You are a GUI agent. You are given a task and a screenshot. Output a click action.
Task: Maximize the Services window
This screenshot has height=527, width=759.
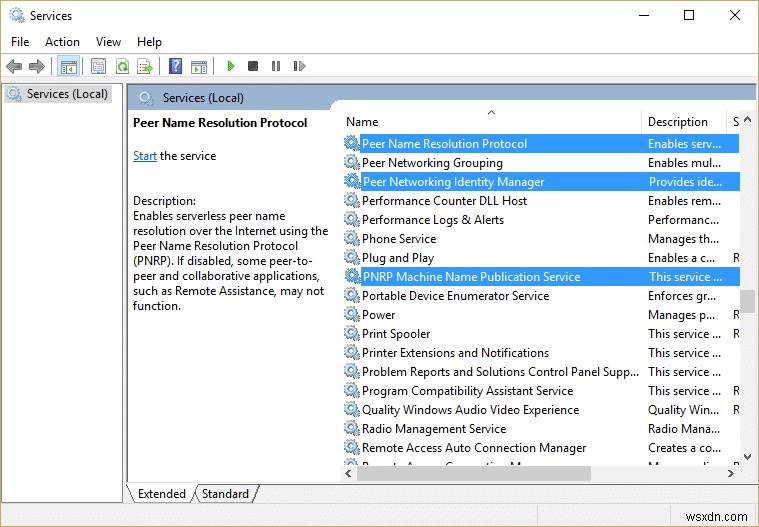click(x=689, y=15)
